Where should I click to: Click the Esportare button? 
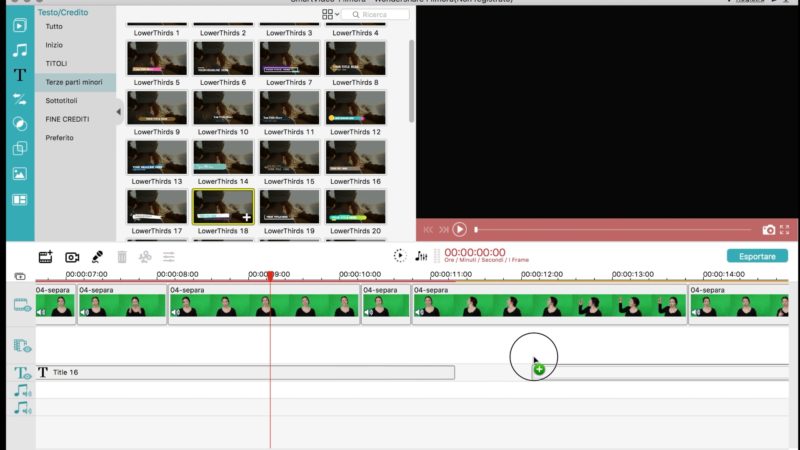pos(757,256)
